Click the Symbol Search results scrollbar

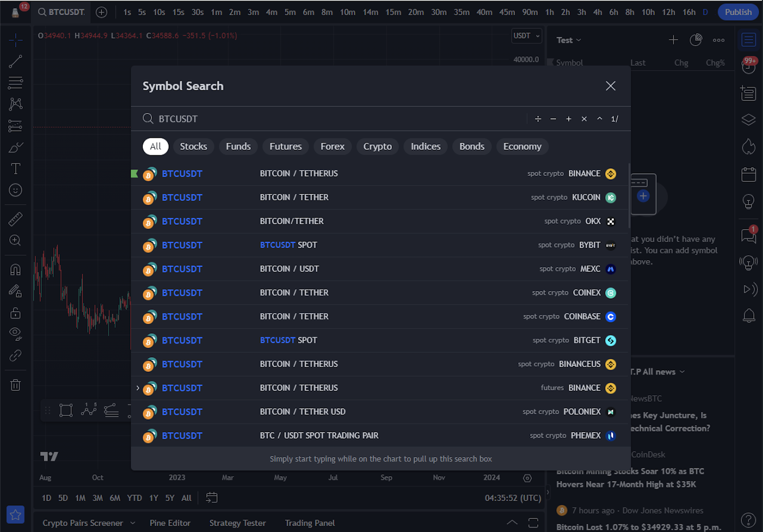pyautogui.click(x=630, y=195)
